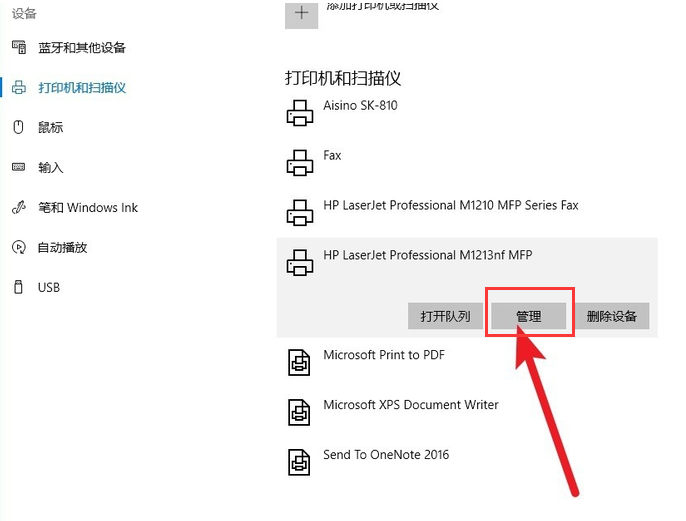Click the printer icon beside 打印机和扫描仪 in sidebar
This screenshot has width=686, height=521.
pos(18,88)
